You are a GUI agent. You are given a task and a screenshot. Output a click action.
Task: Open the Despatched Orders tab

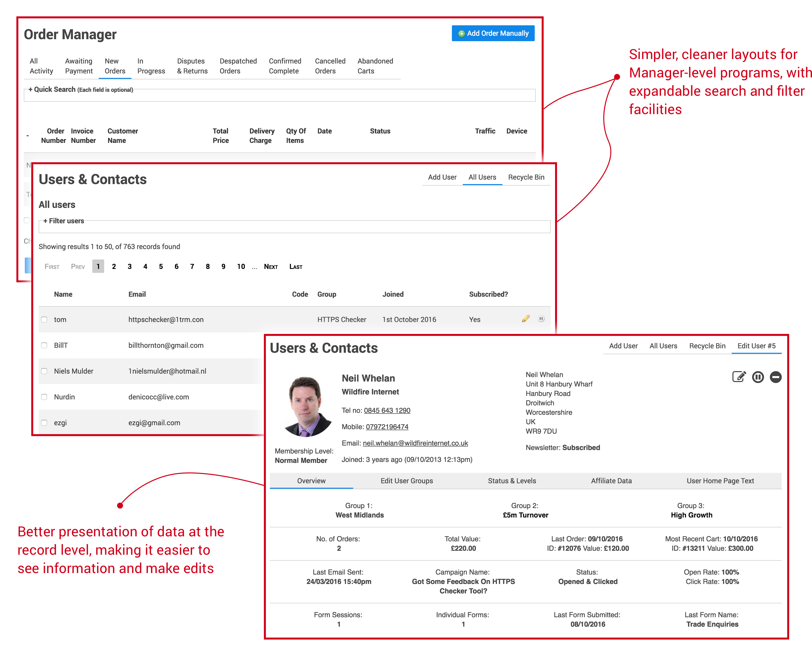click(x=238, y=66)
